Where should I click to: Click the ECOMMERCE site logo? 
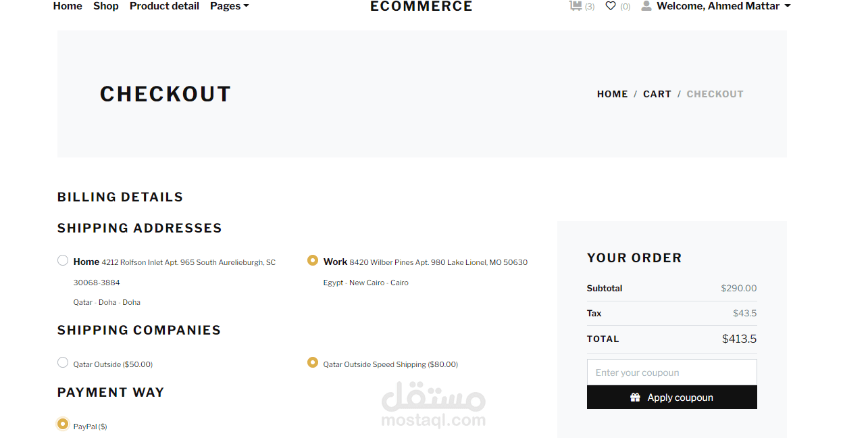tap(421, 7)
